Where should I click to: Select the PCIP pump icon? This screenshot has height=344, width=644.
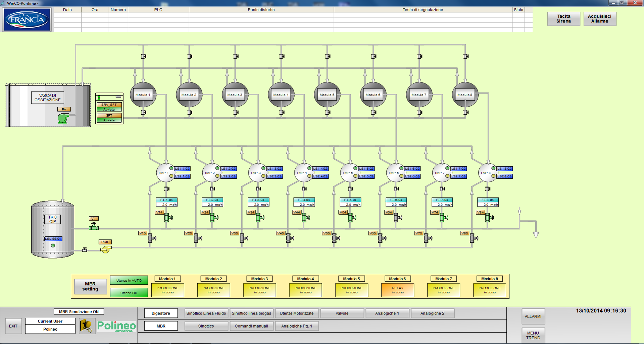[106, 249]
